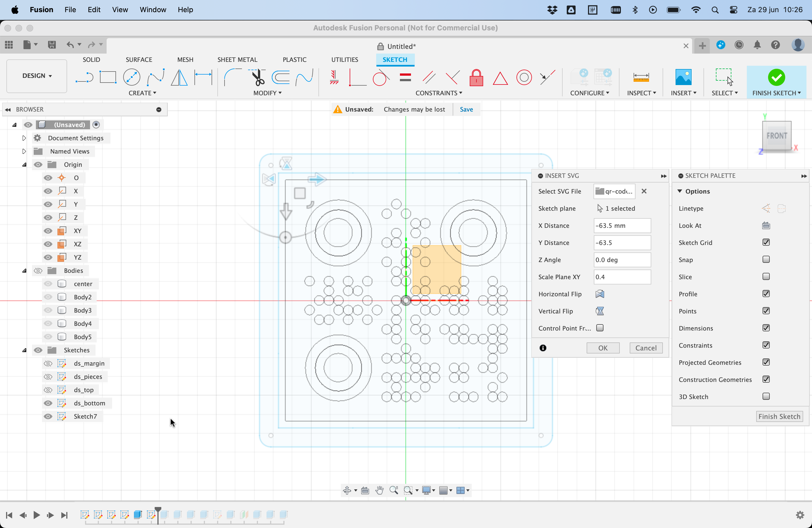Click the Horizontal Flip icon

pos(600,294)
